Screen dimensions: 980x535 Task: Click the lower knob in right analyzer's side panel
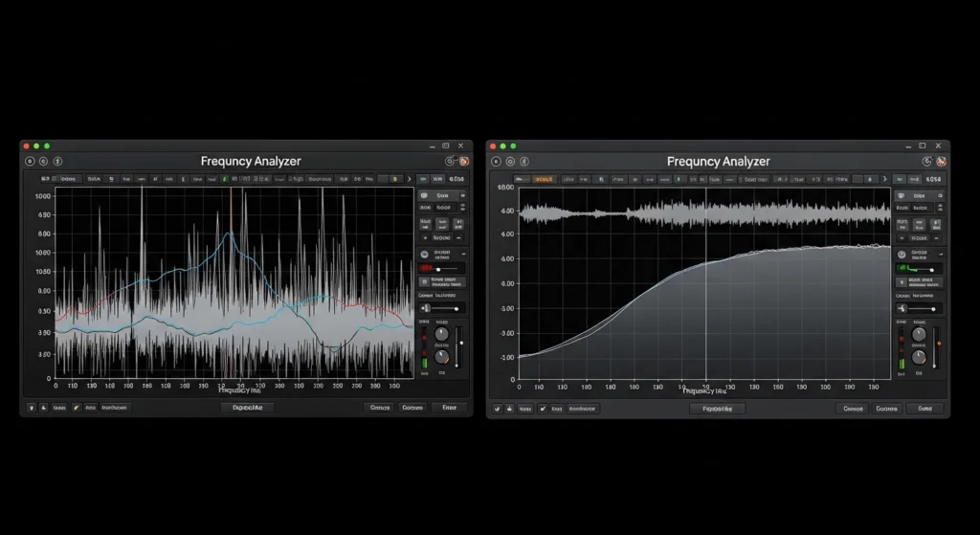coord(919,357)
